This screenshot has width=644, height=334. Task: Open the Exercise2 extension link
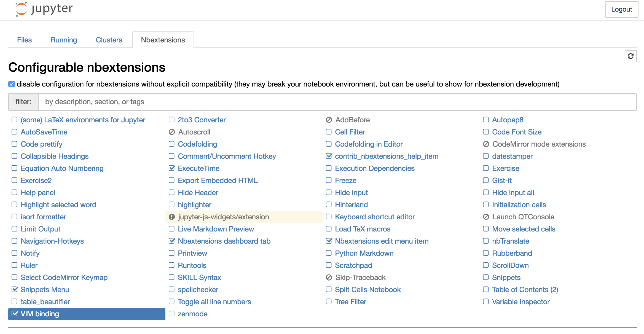click(x=36, y=181)
